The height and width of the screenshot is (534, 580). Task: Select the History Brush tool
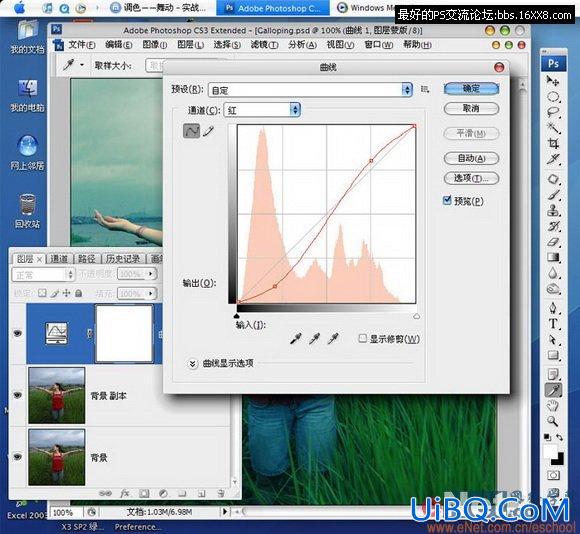click(553, 226)
